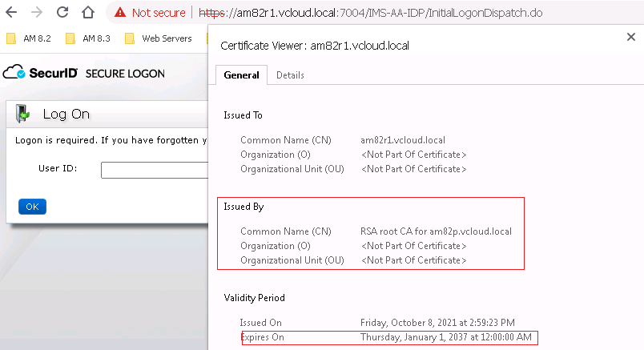Open the AM 8.3 bookmark folder
The width and height of the screenshot is (644, 350).
pyautogui.click(x=88, y=38)
